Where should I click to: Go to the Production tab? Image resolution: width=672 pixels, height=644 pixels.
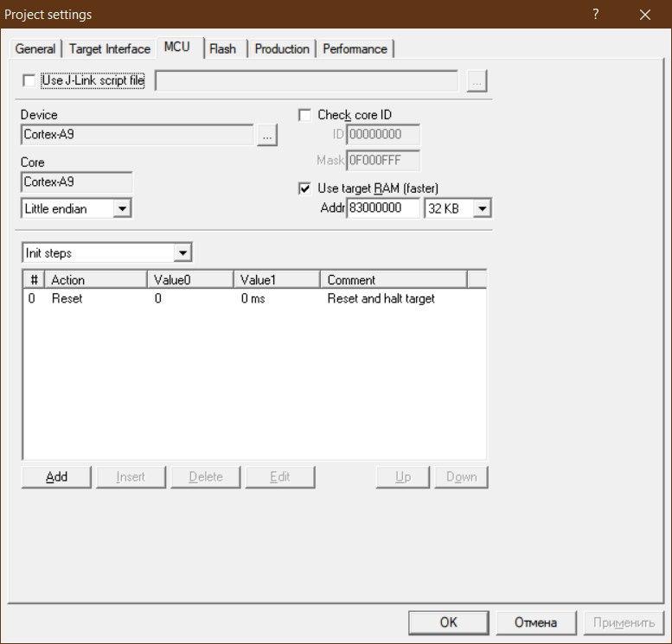tap(282, 49)
